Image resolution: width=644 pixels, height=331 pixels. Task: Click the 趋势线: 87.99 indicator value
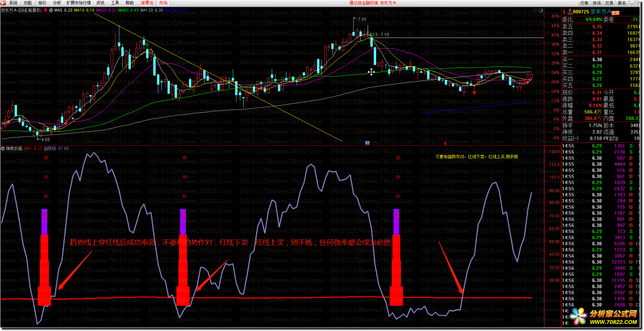pyautogui.click(x=56, y=149)
